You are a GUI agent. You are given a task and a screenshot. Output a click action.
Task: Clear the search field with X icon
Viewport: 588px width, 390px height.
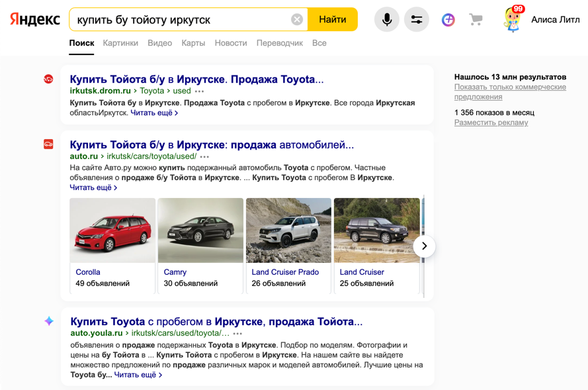(297, 20)
